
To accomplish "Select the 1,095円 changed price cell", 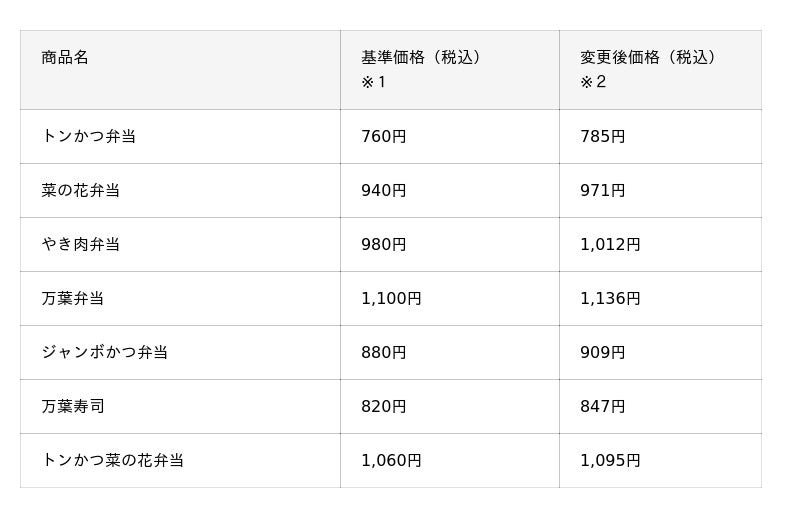I will [610, 460].
